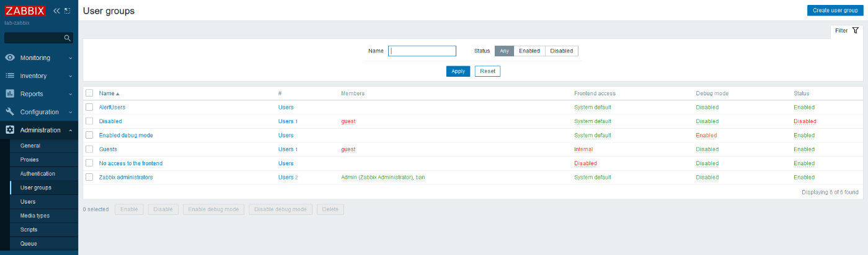
Task: Toggle Enabled status for AlertUsers
Action: [x=804, y=107]
